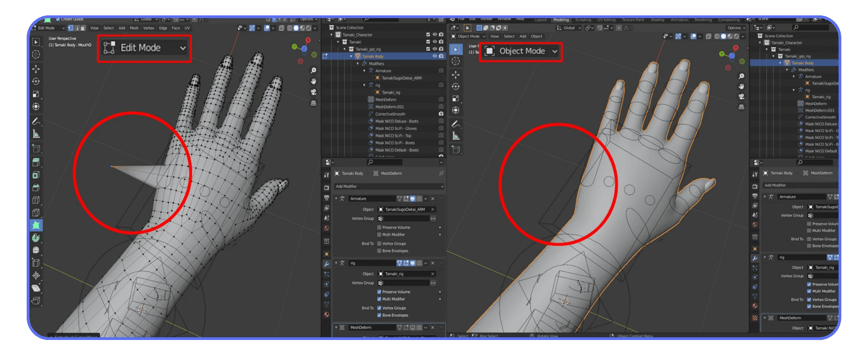The width and height of the screenshot is (868, 354).
Task: Open the Add Modifier dropdown in middle panel
Action: [389, 186]
